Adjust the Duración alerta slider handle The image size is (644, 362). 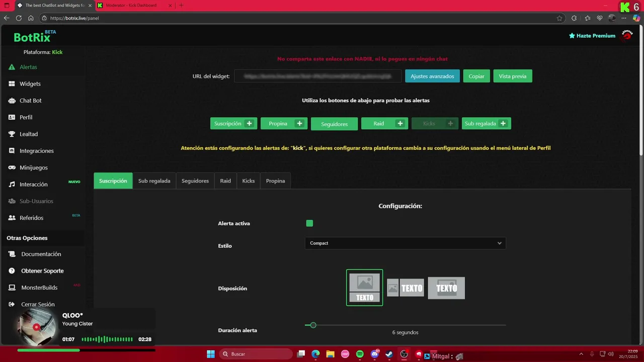[x=313, y=325]
